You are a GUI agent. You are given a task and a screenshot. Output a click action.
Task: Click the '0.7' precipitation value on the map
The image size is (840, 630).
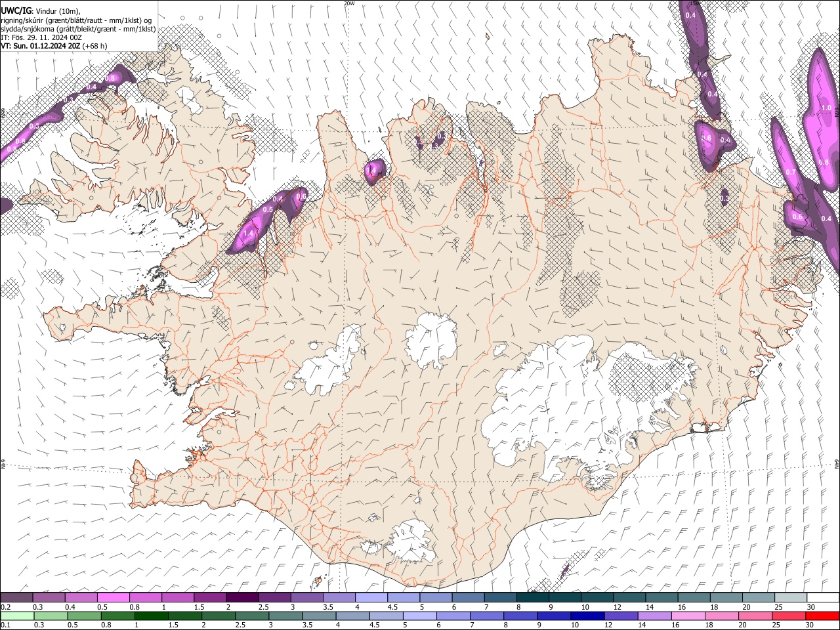pyautogui.click(x=791, y=173)
